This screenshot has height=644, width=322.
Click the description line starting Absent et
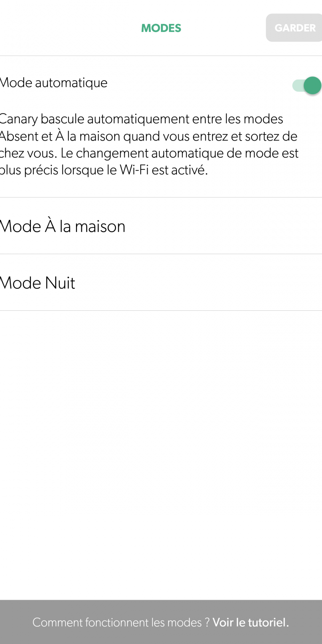148,137
